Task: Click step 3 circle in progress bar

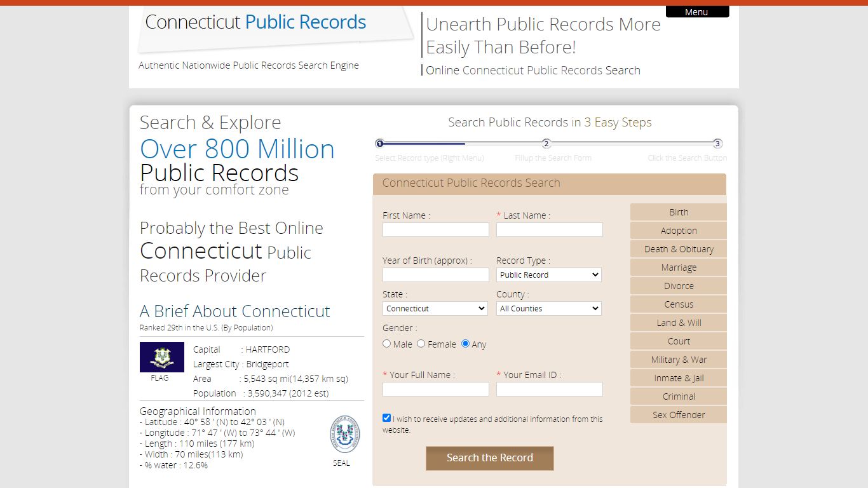Action: pos(717,144)
